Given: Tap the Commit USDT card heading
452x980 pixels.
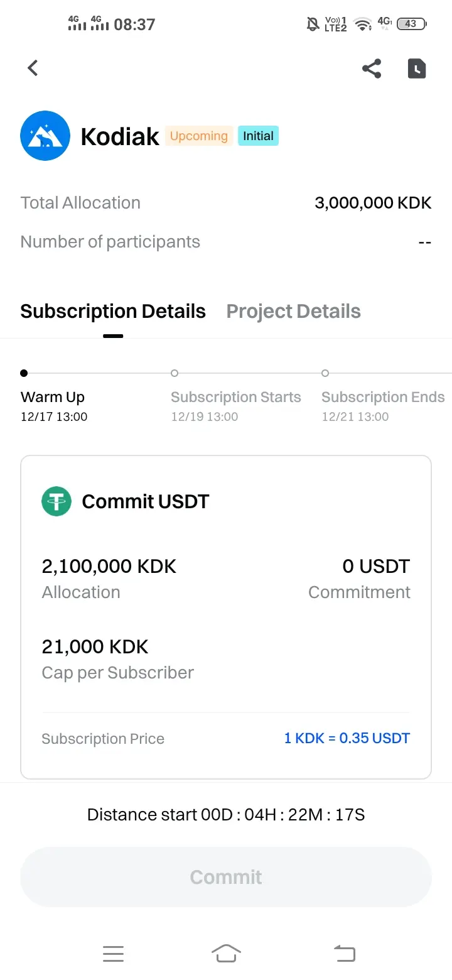Looking at the screenshot, I should tap(145, 501).
